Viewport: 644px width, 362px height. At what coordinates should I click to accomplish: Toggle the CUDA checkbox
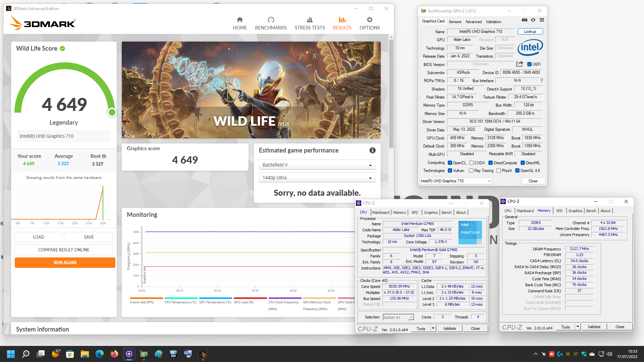[471, 163]
